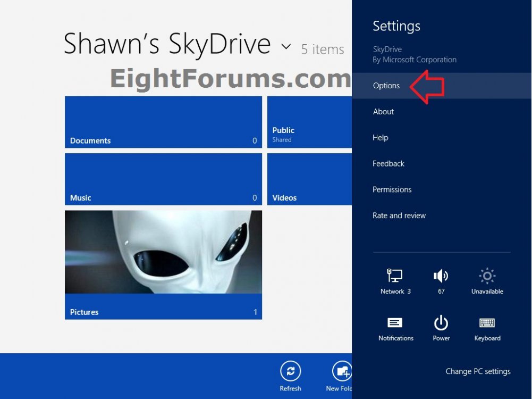Click the Power icon
Viewport: 532px width, 399px height.
441,323
